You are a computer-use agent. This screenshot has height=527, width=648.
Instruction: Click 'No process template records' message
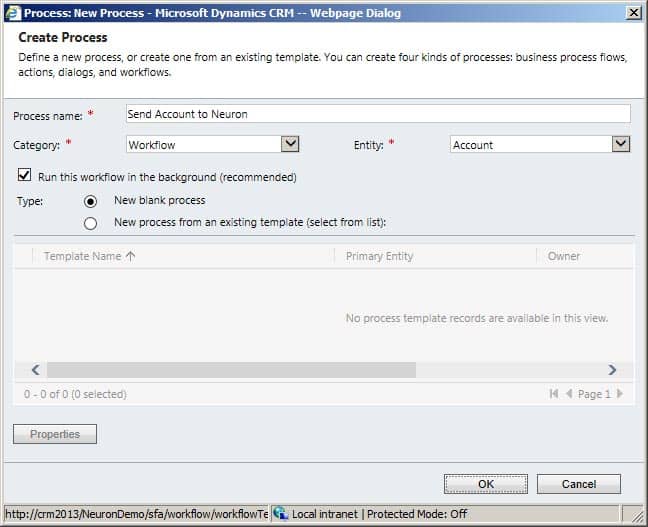[x=477, y=318]
